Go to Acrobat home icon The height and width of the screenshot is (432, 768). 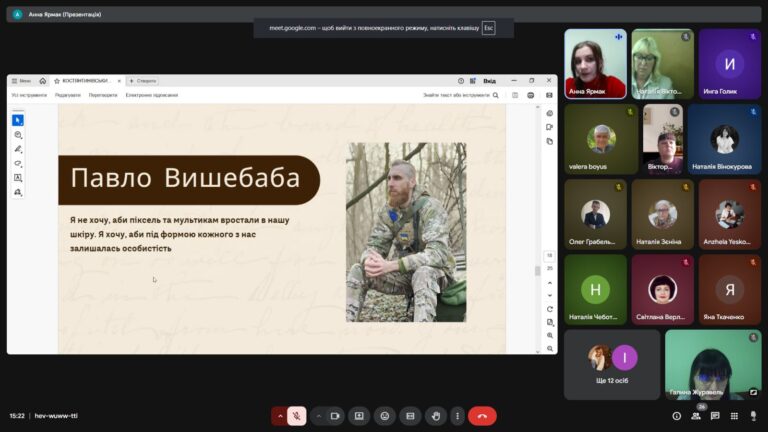43,81
